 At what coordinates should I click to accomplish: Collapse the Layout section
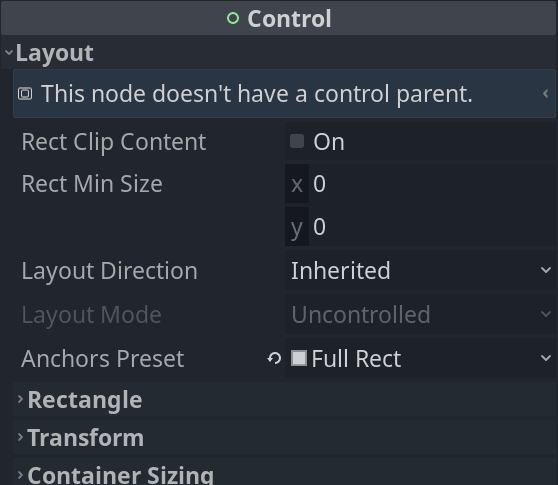tap(9, 53)
